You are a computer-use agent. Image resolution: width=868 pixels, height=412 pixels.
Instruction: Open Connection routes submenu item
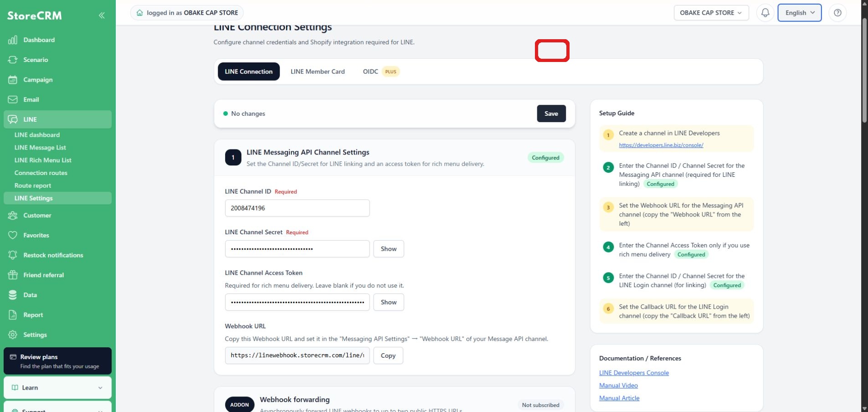[x=41, y=173]
